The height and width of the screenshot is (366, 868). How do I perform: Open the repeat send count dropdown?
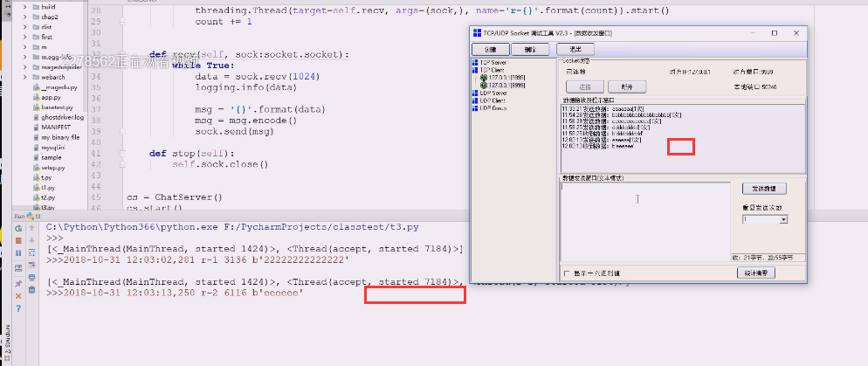(x=783, y=220)
